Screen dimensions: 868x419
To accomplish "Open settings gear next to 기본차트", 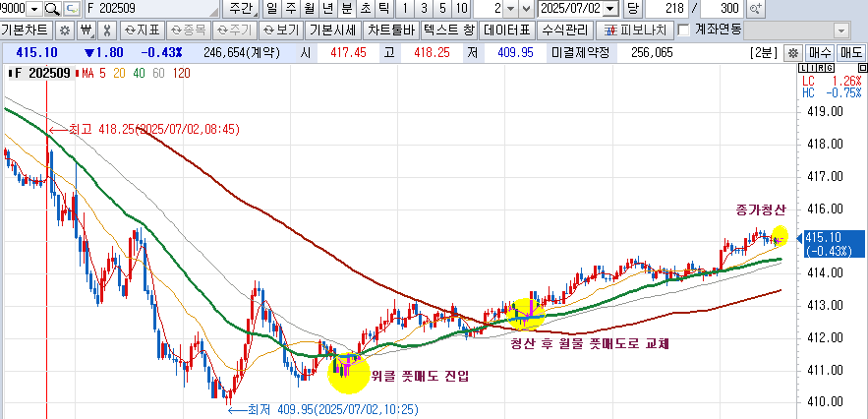I will click(x=65, y=30).
